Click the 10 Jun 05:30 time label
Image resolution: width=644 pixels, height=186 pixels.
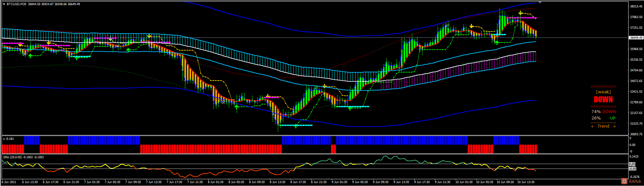point(484,182)
